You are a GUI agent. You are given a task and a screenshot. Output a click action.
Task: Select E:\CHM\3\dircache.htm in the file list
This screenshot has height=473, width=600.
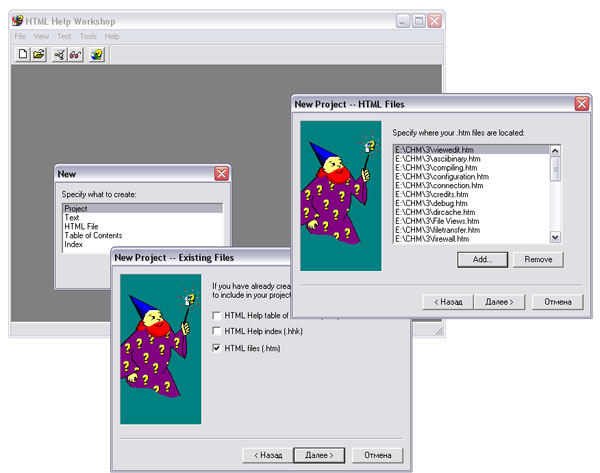472,212
